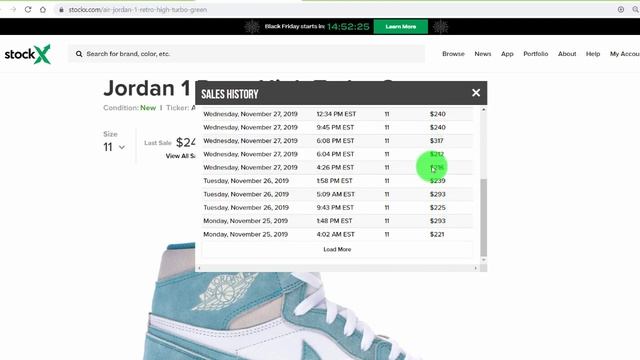Click the 6:08 PM EST sale time
640x360 pixels.
(335, 141)
